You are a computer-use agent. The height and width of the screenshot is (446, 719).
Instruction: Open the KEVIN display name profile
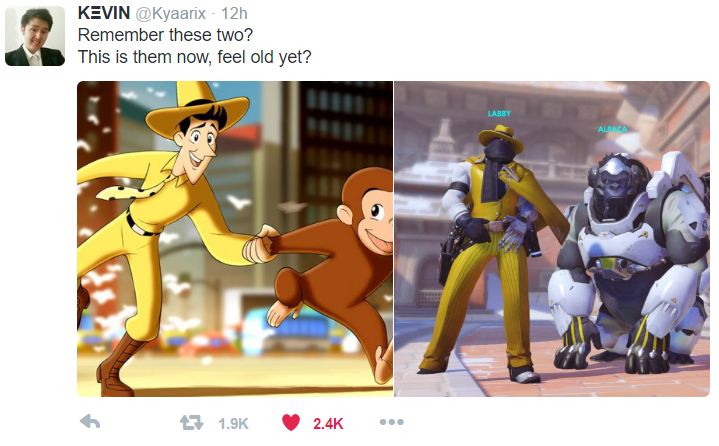coord(104,13)
